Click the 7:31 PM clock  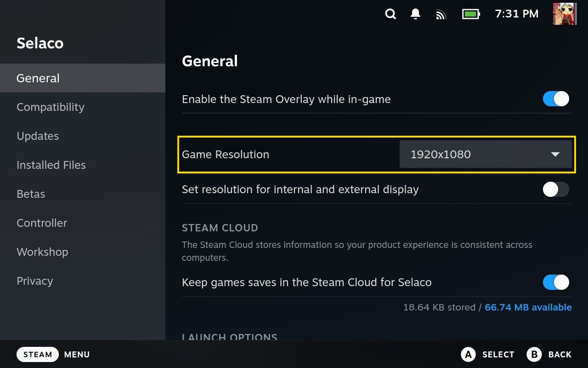click(x=516, y=14)
